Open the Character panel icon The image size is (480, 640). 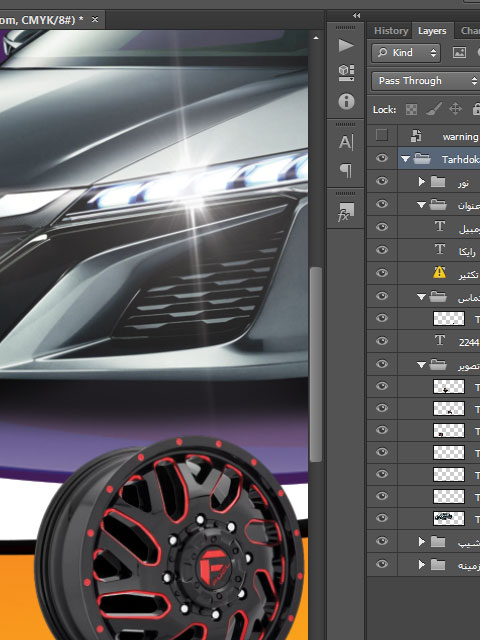[346, 142]
